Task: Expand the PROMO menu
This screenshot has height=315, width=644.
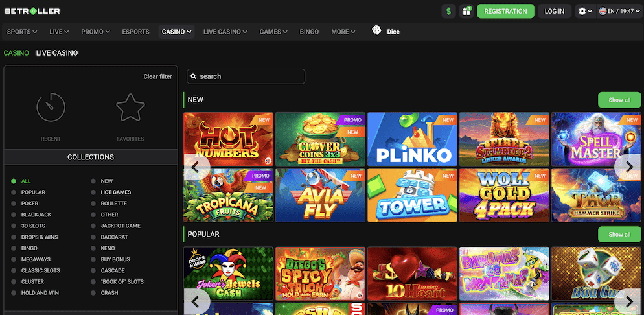Action: (x=95, y=32)
